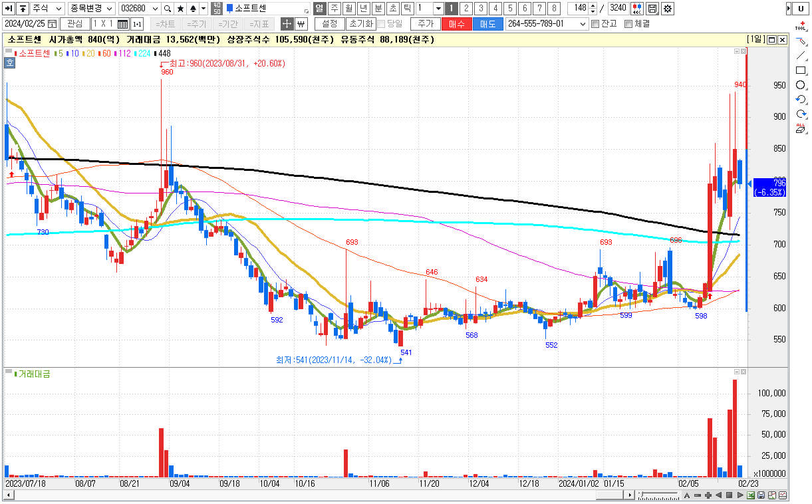Image resolution: width=812 pixels, height=504 pixels.
Task: Open the small arrow dropdown after spade
Action: (203, 9)
